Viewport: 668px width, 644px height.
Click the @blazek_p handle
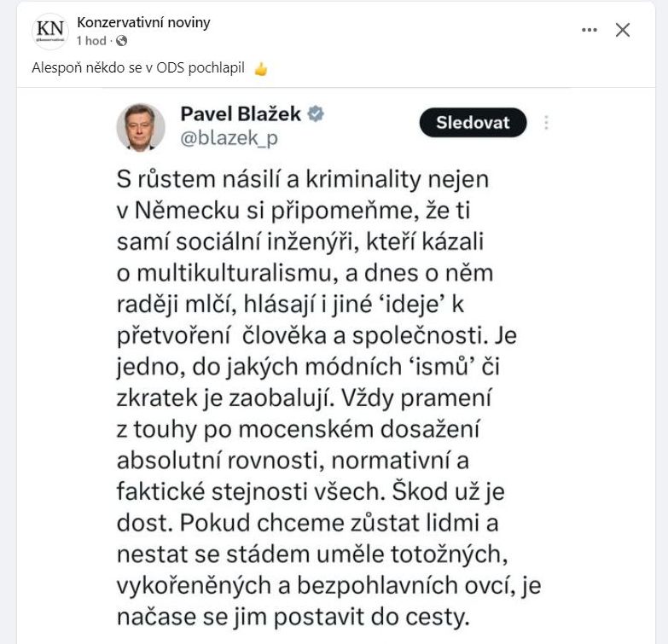[229, 138]
